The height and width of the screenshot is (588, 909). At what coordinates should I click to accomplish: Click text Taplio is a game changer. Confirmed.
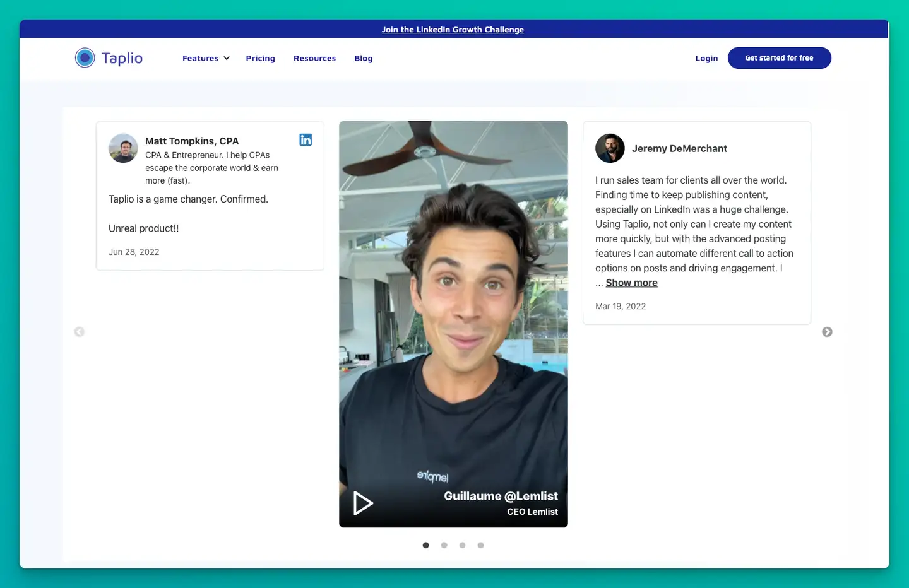188,199
